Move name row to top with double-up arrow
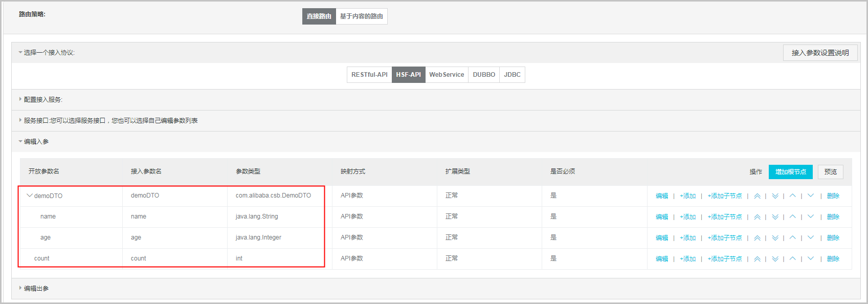 [757, 217]
